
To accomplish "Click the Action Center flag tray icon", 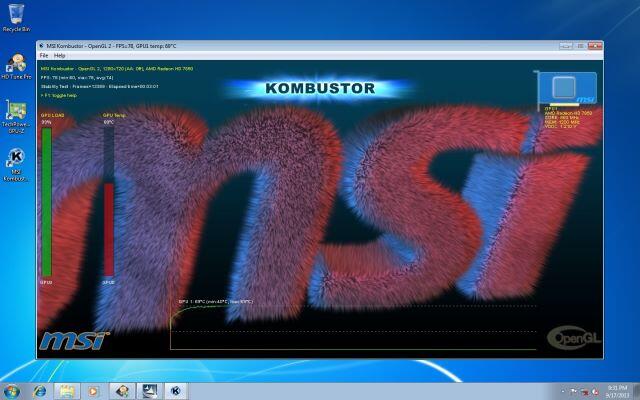I will coord(573,392).
